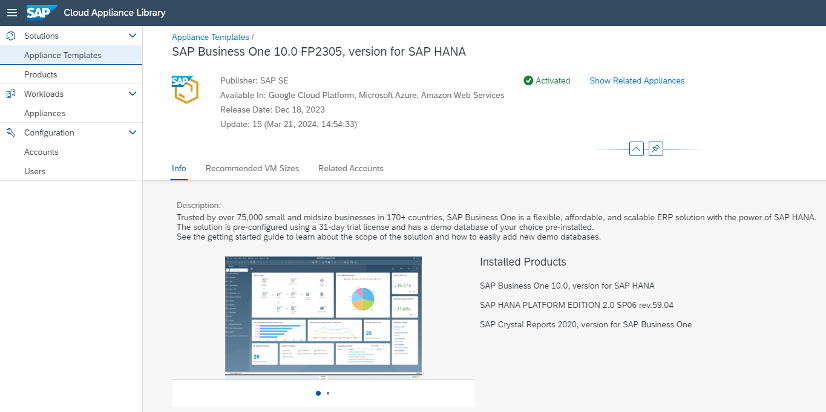Click SAP Crystal Reports 2020 entry
Viewport: 826px width, 412px height.
point(586,325)
